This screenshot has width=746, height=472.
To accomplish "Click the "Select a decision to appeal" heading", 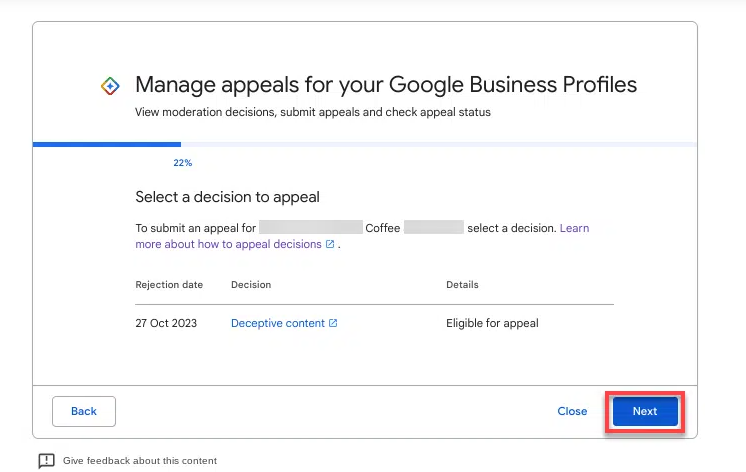I will 227,197.
